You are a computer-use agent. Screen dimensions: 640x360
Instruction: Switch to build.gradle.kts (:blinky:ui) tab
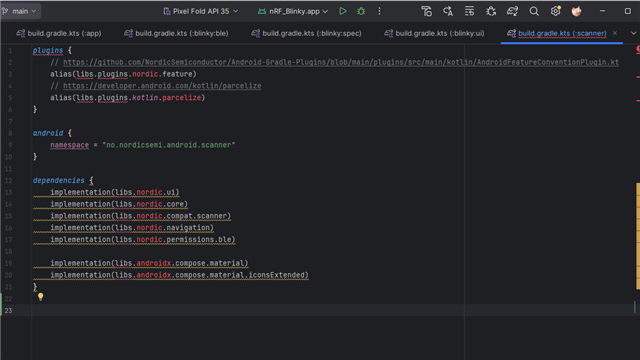click(434, 33)
